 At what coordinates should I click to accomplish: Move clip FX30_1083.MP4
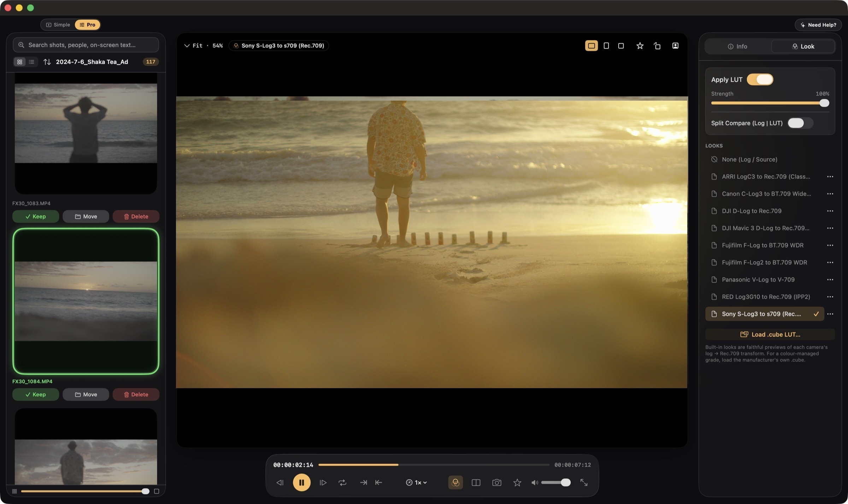(86, 217)
